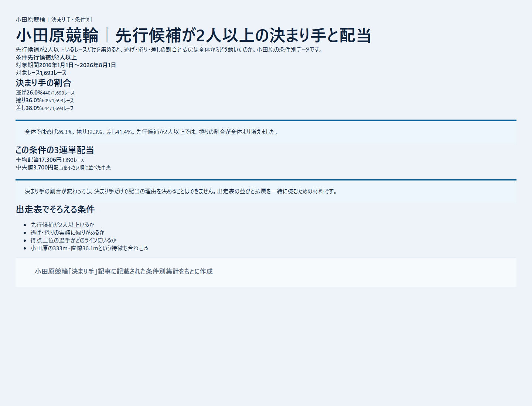Select the average payout 17,306円
The height and width of the screenshot is (406, 532).
(x=51, y=159)
